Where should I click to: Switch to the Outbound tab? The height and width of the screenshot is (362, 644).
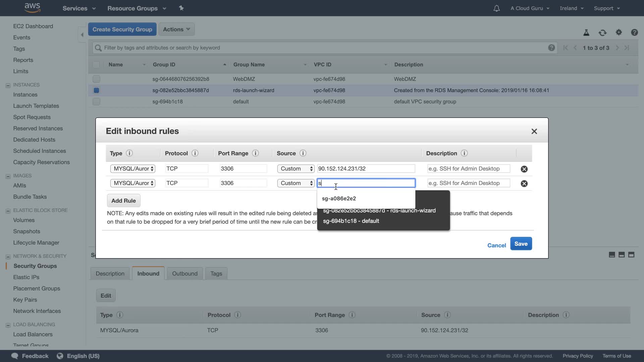point(184,274)
